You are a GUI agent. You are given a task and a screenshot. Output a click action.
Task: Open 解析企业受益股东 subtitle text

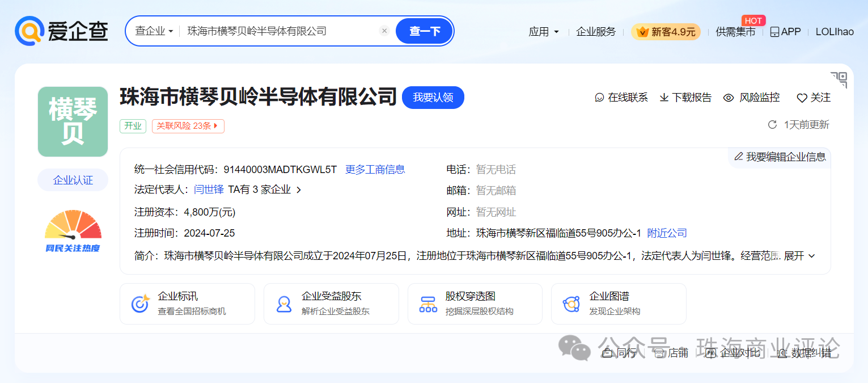(336, 312)
